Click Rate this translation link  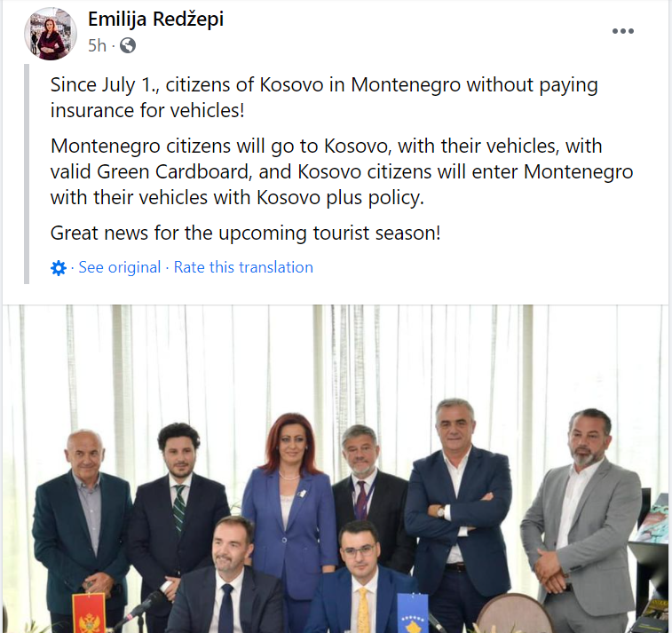point(243,267)
